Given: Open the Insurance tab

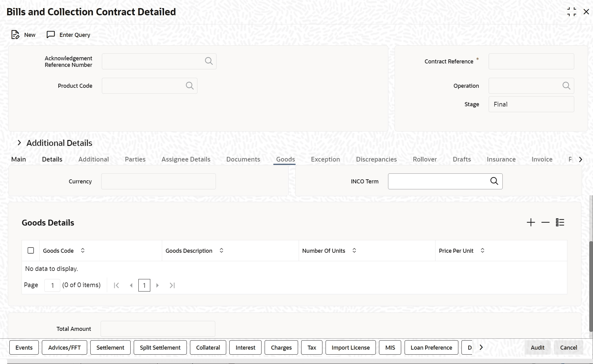Looking at the screenshot, I should coord(501,159).
